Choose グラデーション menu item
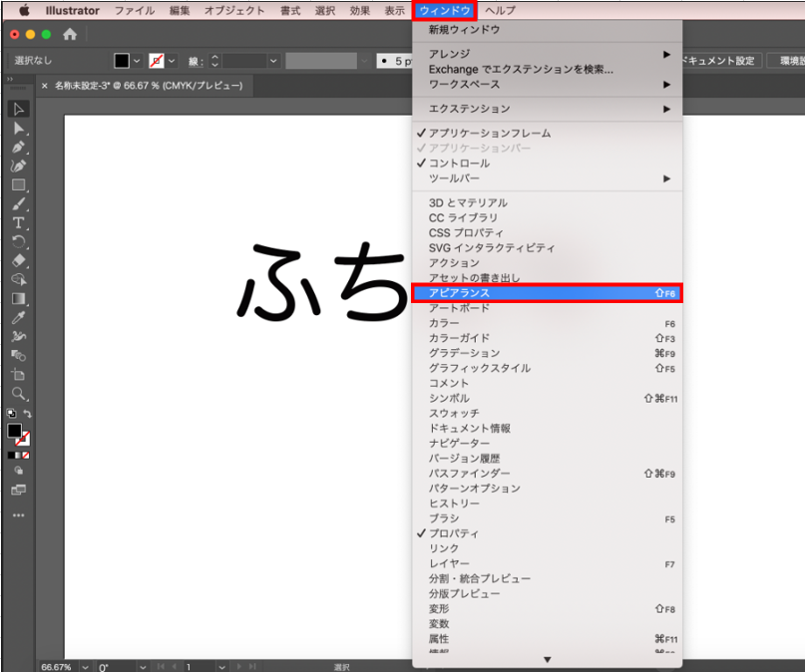805x672 pixels. click(548, 353)
